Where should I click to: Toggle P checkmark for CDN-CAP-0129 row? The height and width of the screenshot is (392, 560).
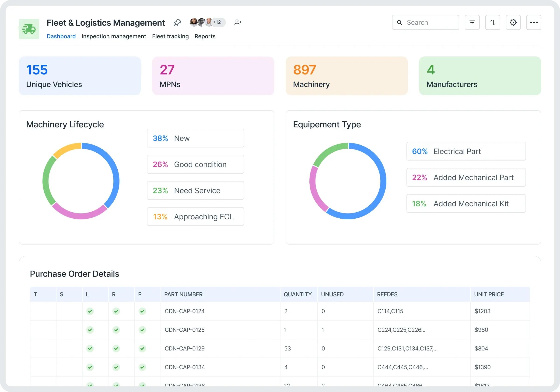coord(142,348)
